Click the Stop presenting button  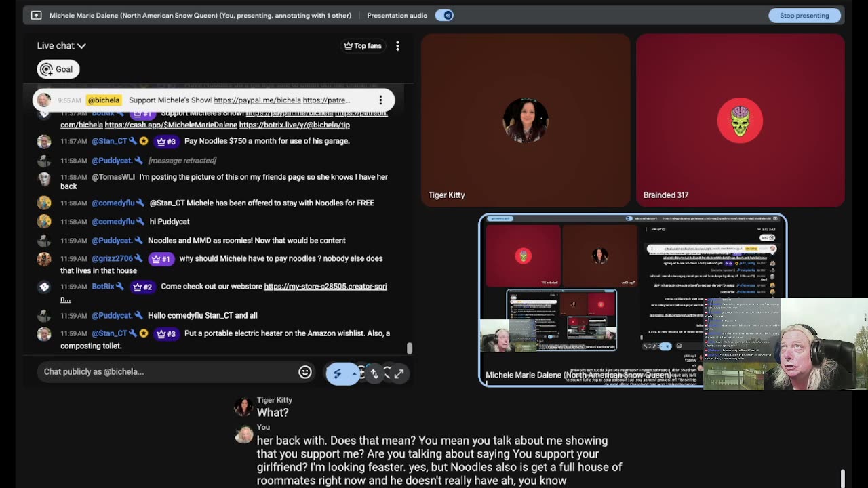coord(804,15)
